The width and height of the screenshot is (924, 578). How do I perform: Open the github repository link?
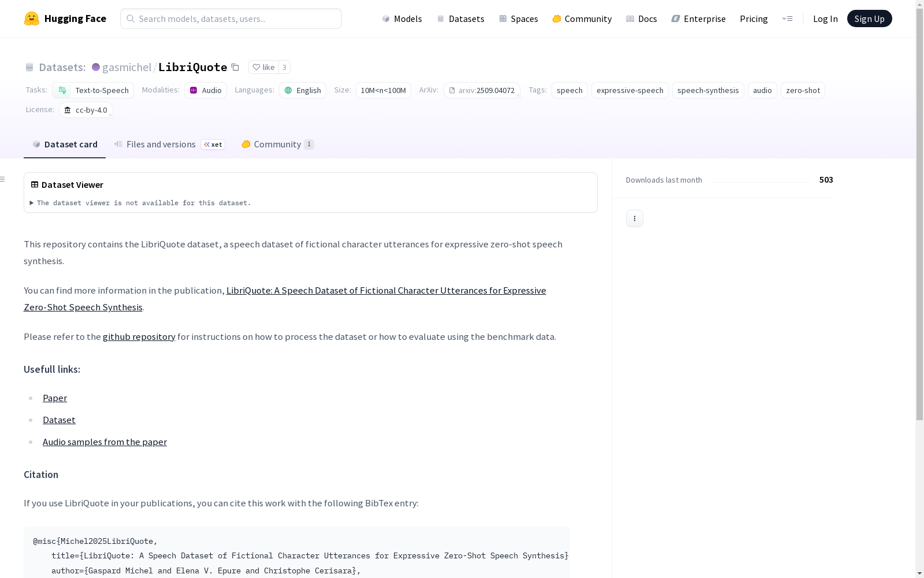[139, 336]
